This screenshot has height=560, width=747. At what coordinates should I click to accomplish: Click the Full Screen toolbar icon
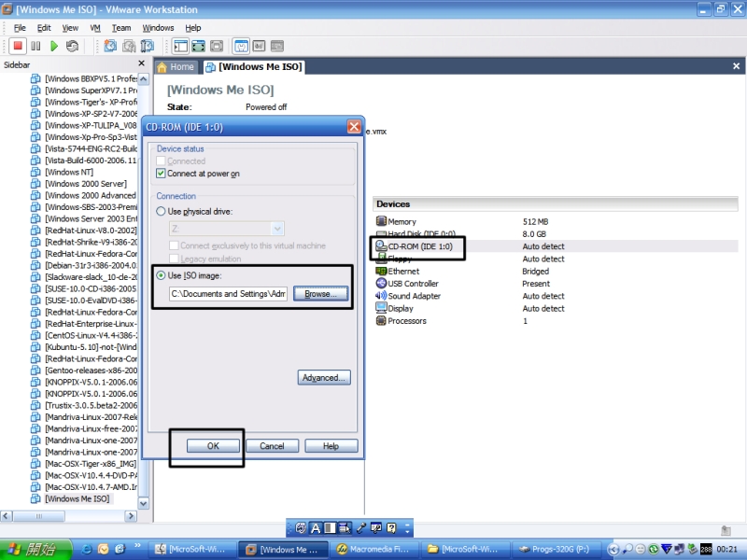tap(217, 46)
